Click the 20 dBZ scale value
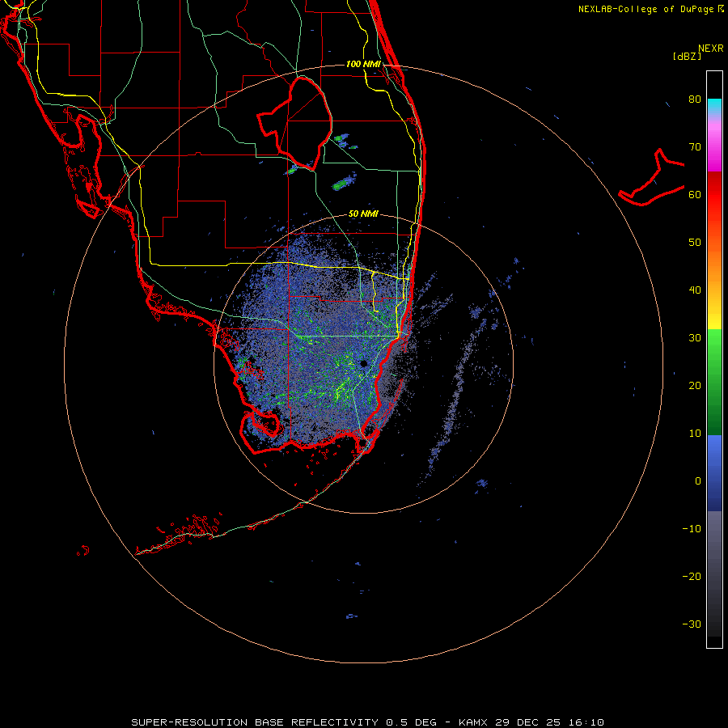Image resolution: width=728 pixels, height=728 pixels. 695,386
